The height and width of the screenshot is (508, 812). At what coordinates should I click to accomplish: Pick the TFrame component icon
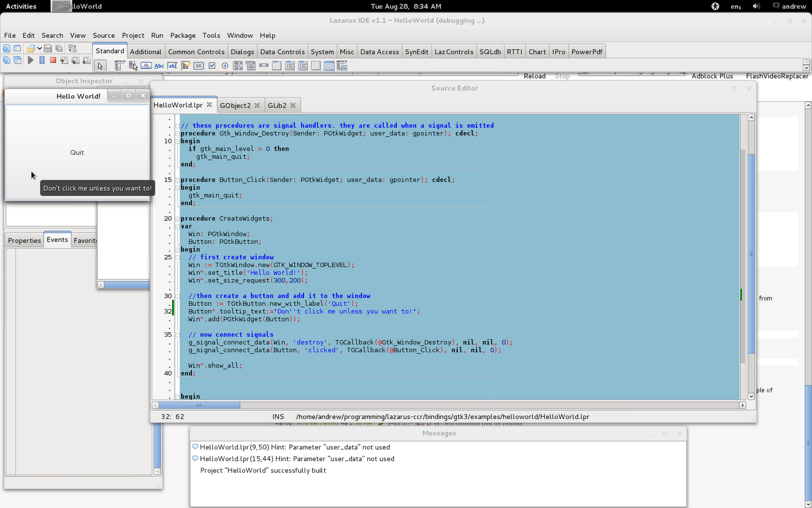[329, 66]
